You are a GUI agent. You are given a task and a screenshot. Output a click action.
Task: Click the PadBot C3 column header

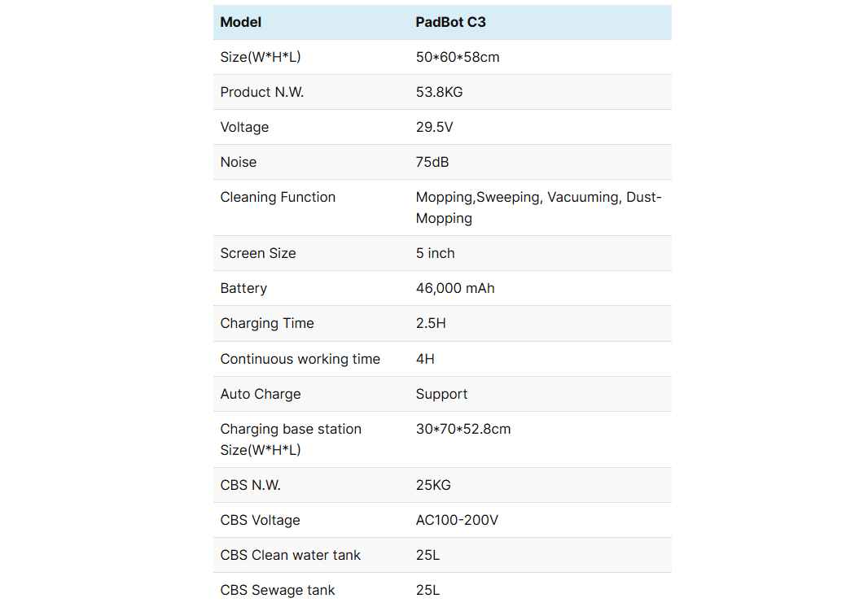pos(450,22)
